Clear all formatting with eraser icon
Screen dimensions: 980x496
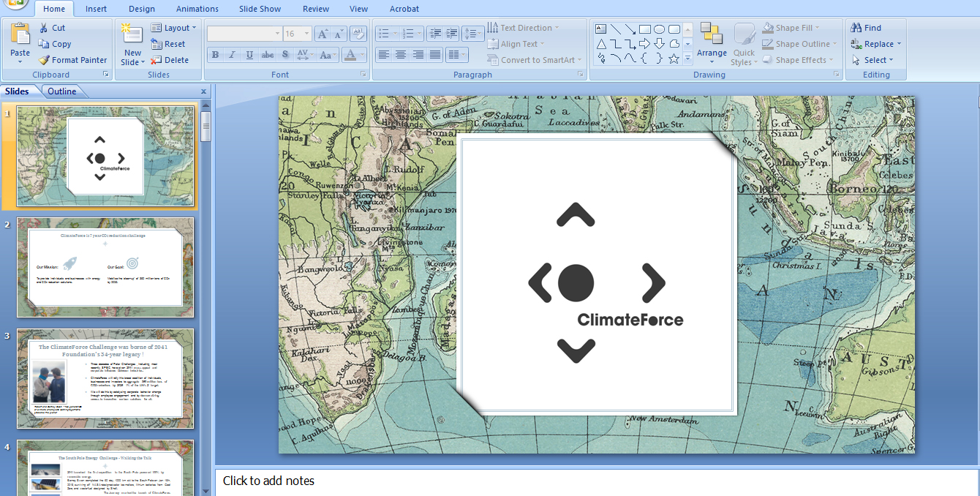[358, 34]
